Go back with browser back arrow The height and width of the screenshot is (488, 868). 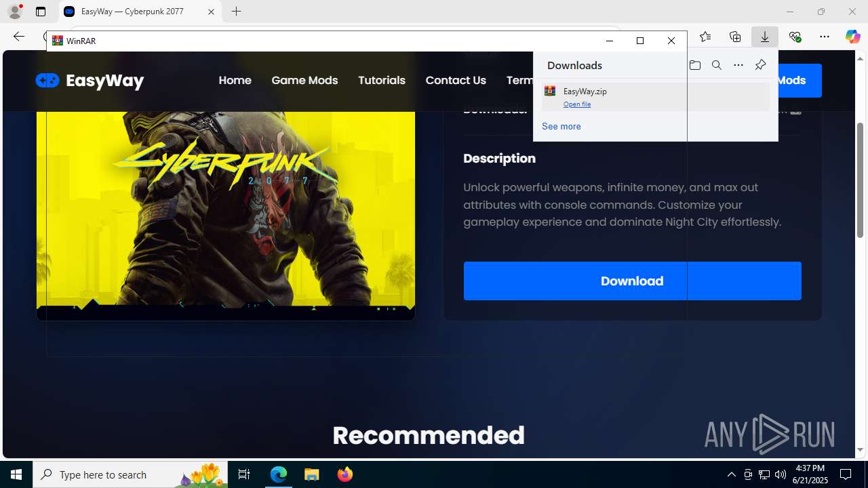click(x=19, y=37)
